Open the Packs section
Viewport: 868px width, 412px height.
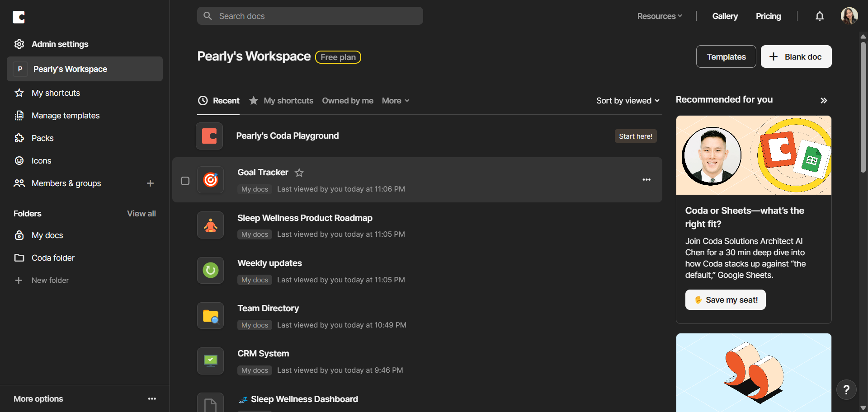[x=42, y=138]
